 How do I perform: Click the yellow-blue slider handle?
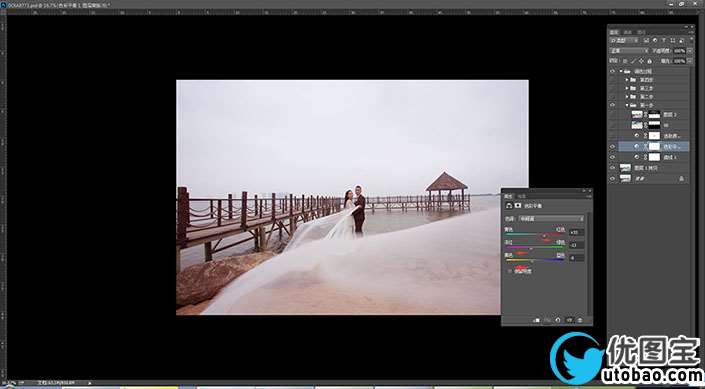tap(532, 261)
